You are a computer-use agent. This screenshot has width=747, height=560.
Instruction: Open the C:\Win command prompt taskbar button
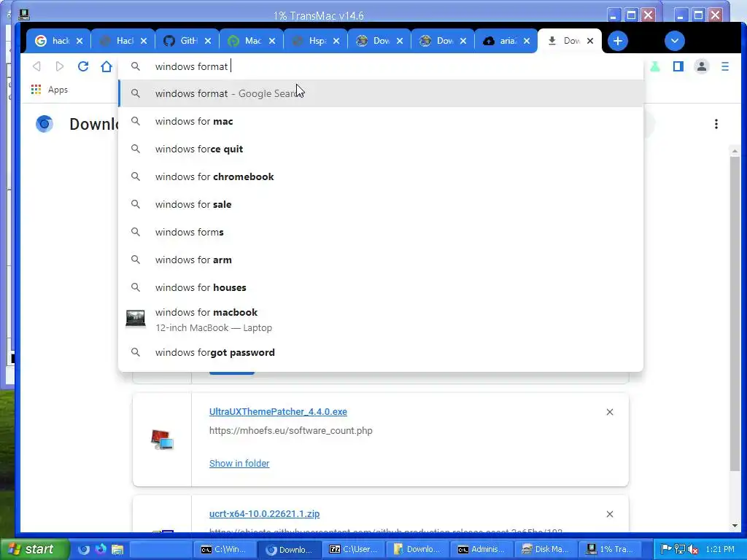[x=224, y=549]
